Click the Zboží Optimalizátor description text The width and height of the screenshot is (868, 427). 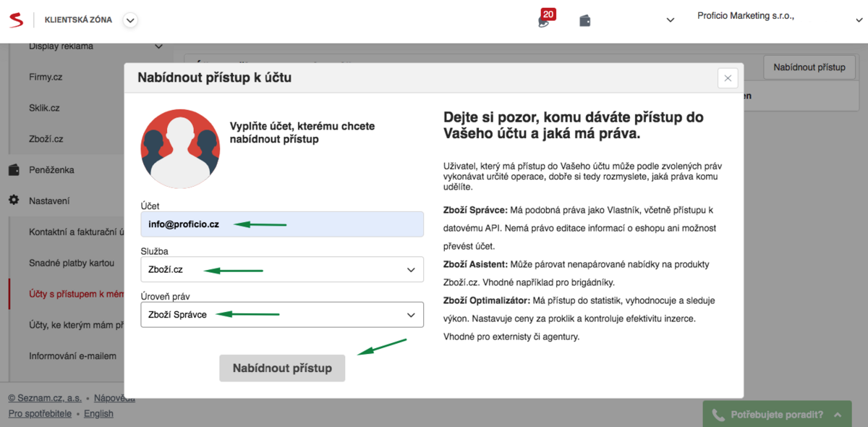pos(580,318)
